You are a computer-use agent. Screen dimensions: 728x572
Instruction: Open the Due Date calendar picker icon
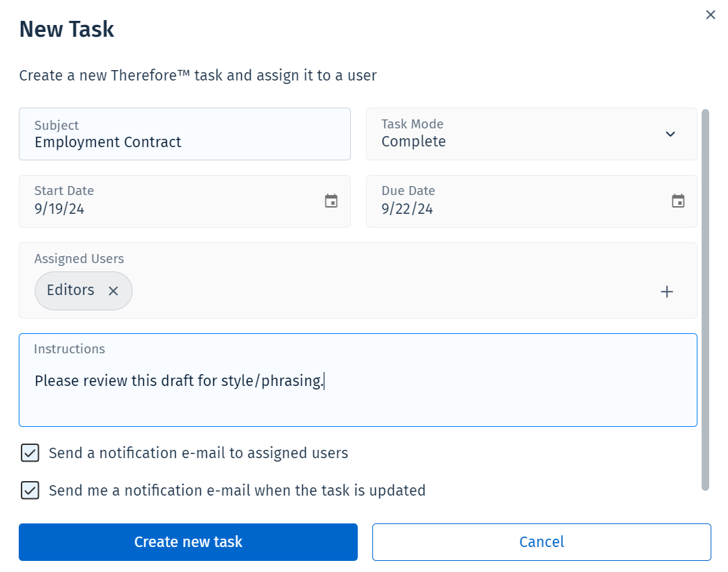[x=678, y=201]
